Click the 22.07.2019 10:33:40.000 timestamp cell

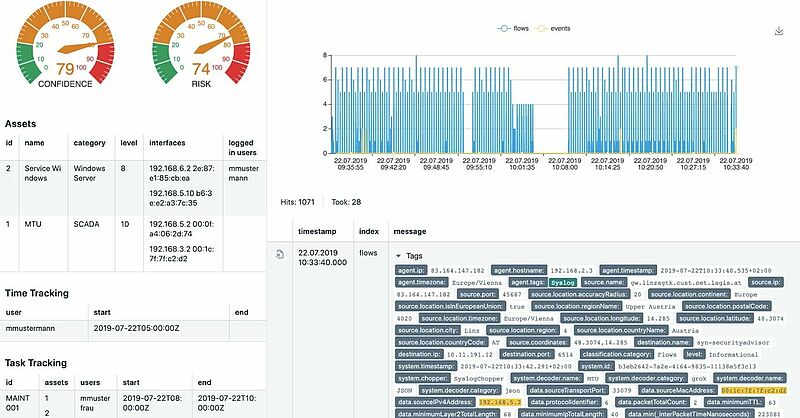pos(322,257)
